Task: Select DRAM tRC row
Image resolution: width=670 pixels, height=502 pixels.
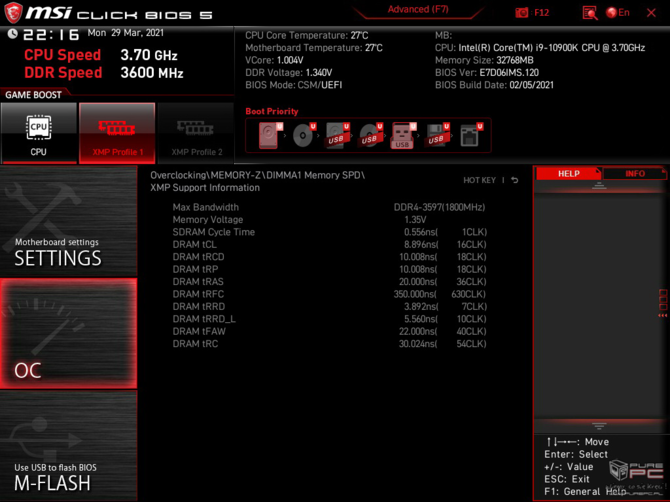Action: (x=329, y=343)
